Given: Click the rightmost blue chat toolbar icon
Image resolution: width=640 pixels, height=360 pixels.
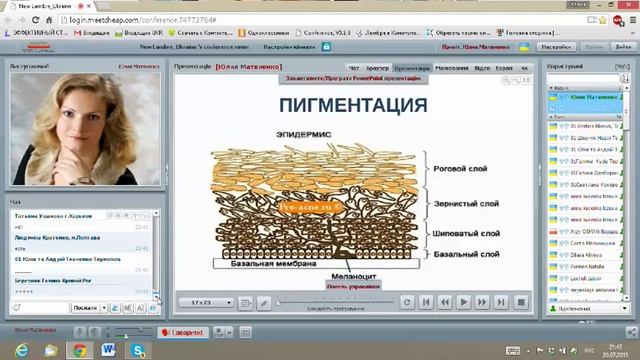Looking at the screenshot, I should pyautogui.click(x=153, y=308).
